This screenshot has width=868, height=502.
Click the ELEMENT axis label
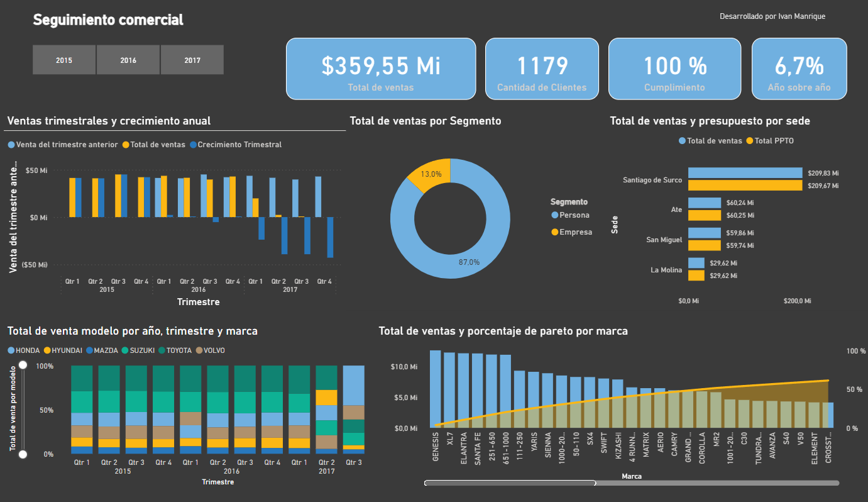(x=815, y=447)
